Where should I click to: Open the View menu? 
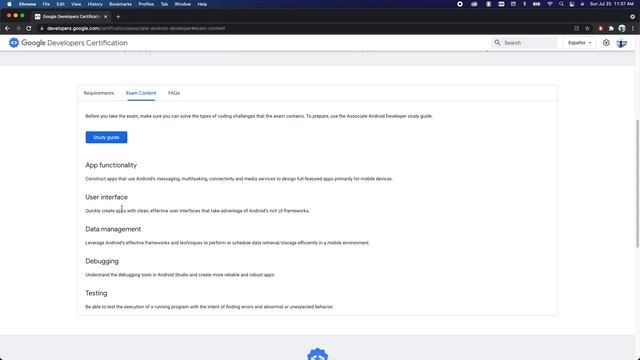click(x=76, y=4)
